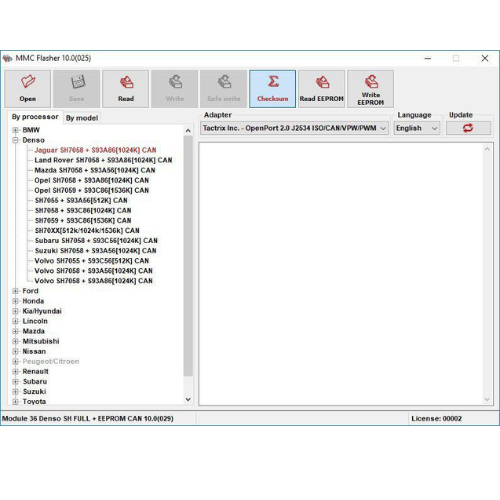
Task: Click the red Update refresh icon button
Action: pyautogui.click(x=468, y=128)
